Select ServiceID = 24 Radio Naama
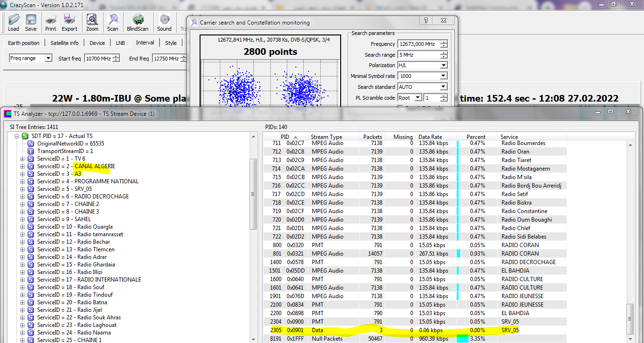The width and height of the screenshot is (644, 343). point(74,333)
